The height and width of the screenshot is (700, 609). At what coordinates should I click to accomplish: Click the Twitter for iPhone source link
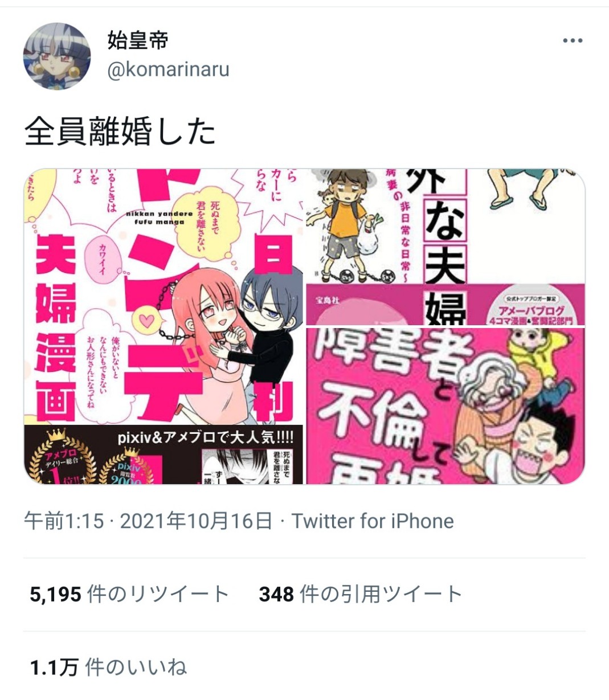pos(373,521)
